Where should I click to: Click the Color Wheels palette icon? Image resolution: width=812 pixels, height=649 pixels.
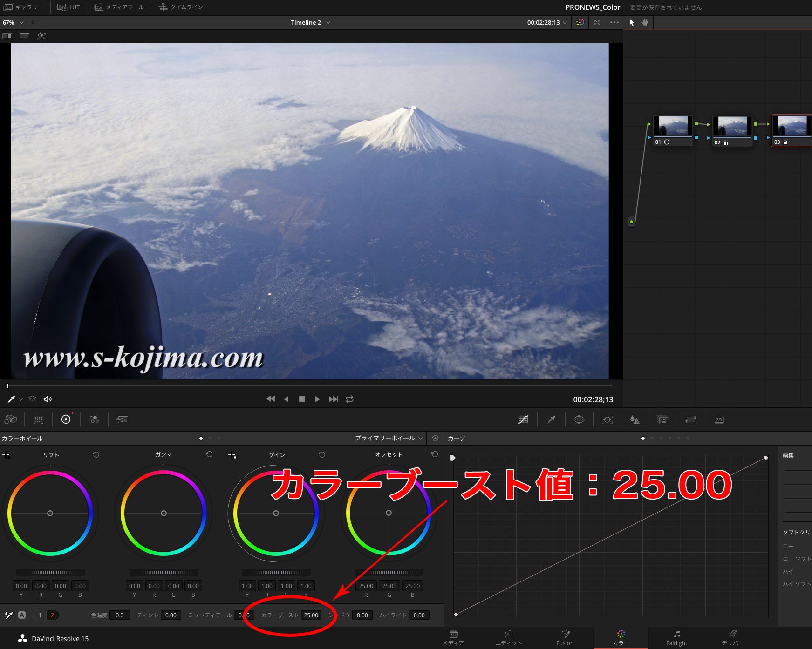click(66, 419)
